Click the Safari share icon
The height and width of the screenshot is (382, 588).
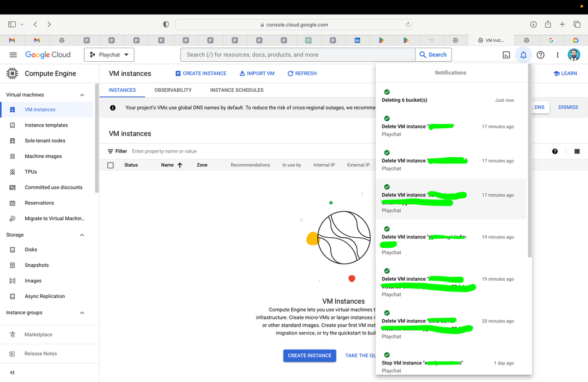click(548, 24)
